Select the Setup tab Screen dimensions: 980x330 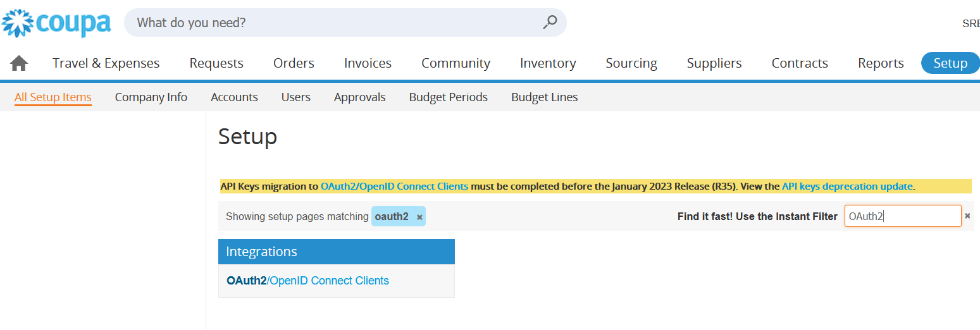[950, 63]
